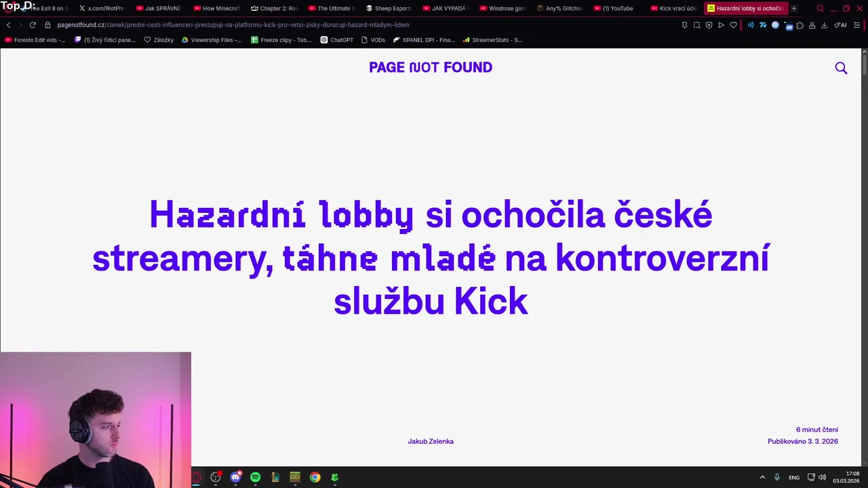Open the extension icon with the 46 badge
Screen dimensions: 868x488
[x=788, y=26]
